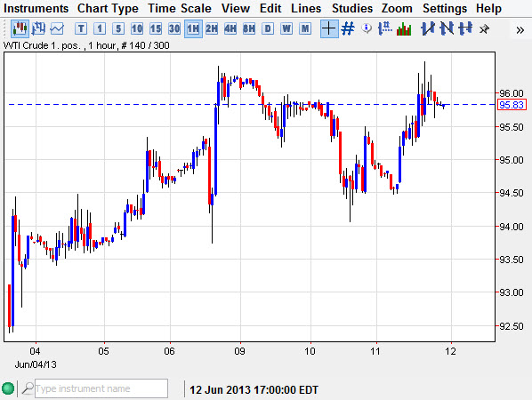Open the Studies menu
This screenshot has height=400, width=532.
(351, 8)
